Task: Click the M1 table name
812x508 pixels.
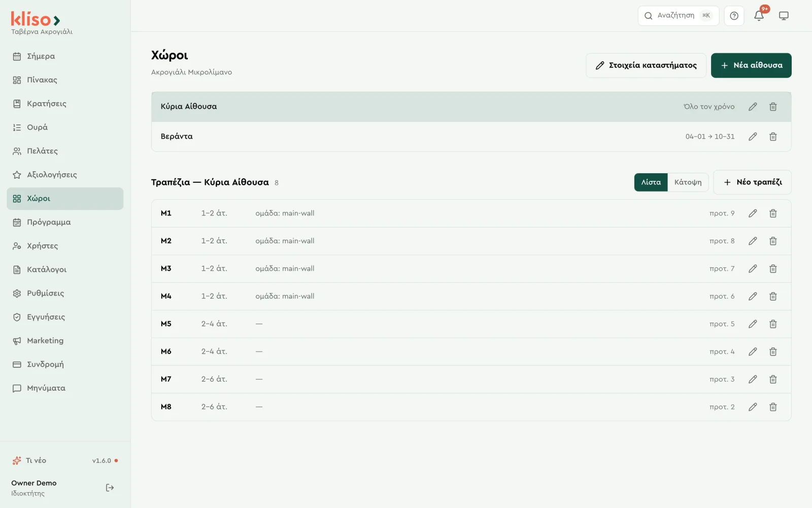Action: 166,213
